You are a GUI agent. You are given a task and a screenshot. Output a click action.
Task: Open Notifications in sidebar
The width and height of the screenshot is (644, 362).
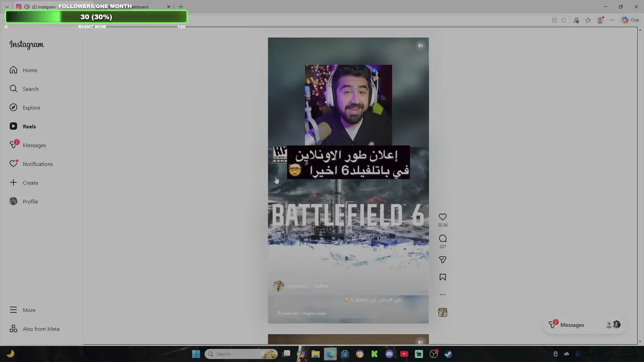(31, 164)
